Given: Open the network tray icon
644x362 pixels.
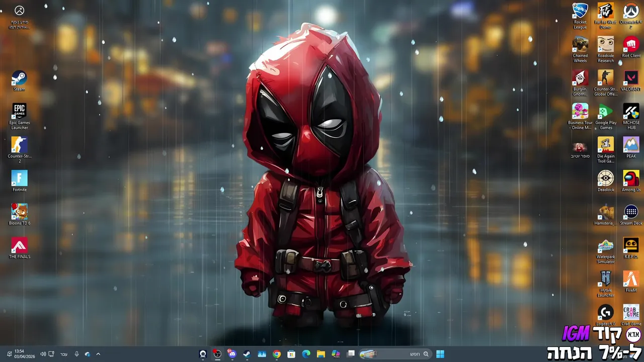Looking at the screenshot, I should [x=51, y=354].
